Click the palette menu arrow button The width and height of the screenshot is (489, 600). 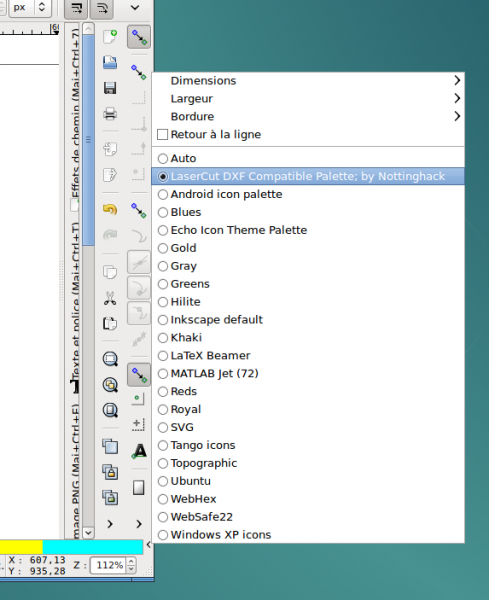pos(148,546)
